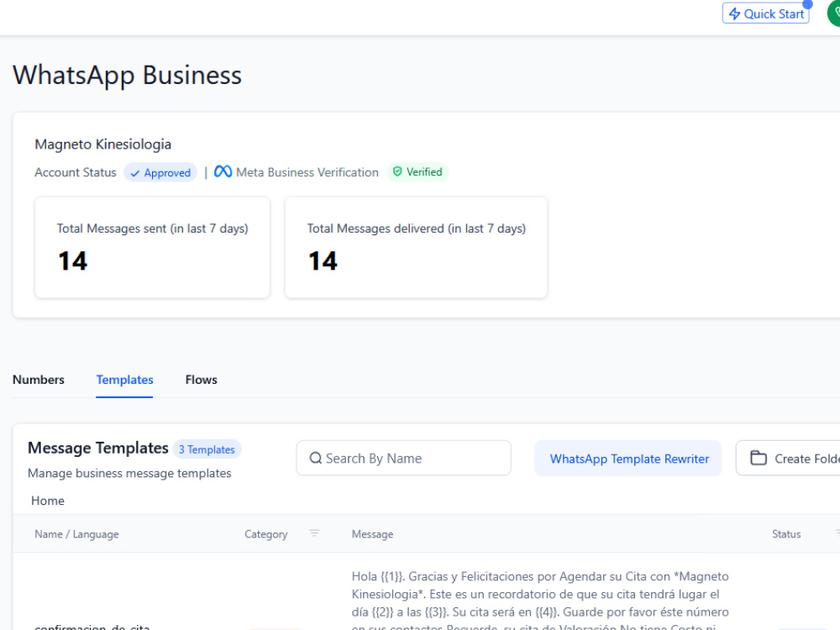This screenshot has height=630, width=840.
Task: Click the green phone icon at top right
Action: [x=835, y=13]
